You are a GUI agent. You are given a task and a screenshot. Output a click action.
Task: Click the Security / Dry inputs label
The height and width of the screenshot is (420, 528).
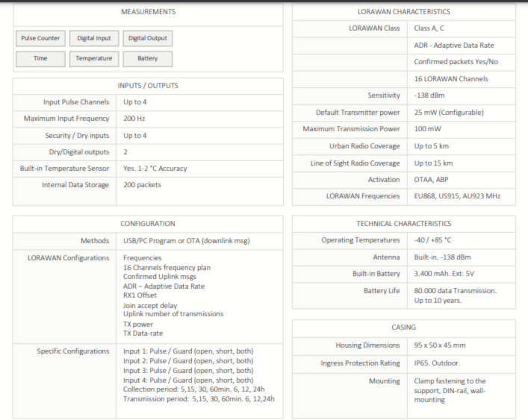[77, 136]
